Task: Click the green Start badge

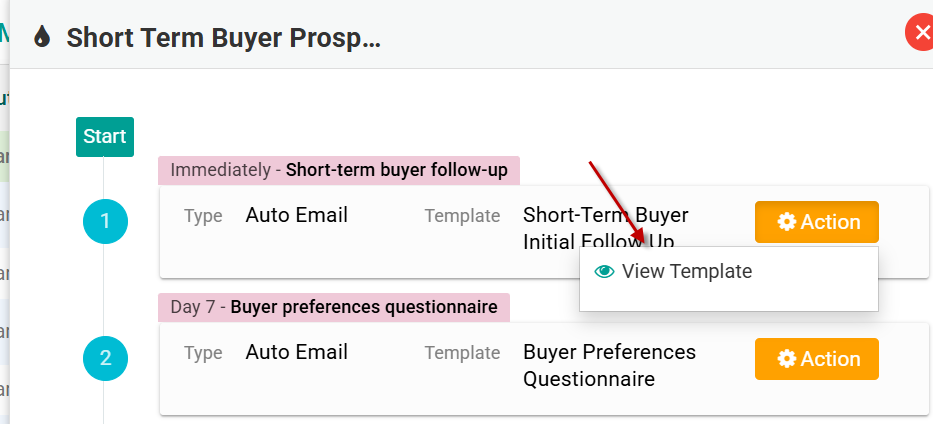Action: click(105, 137)
